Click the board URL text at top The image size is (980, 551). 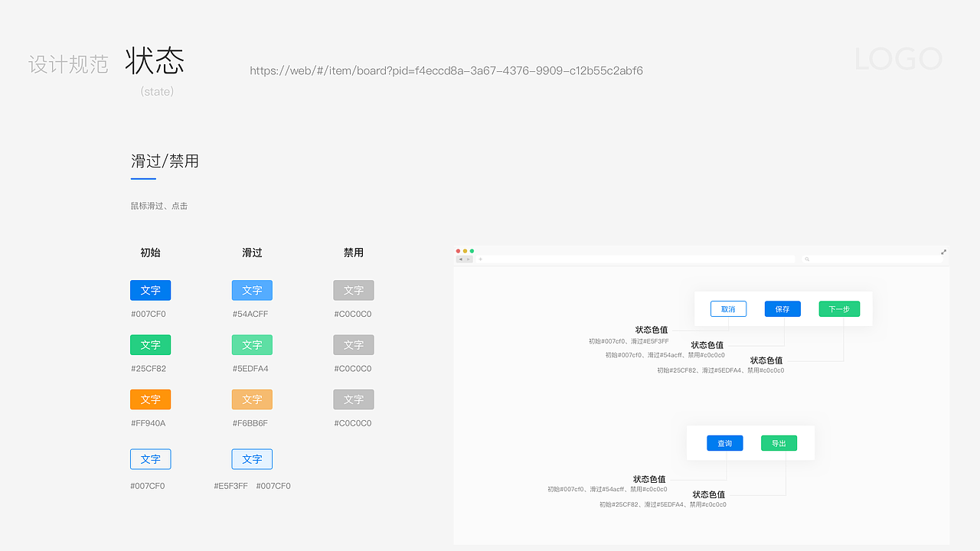pos(446,70)
